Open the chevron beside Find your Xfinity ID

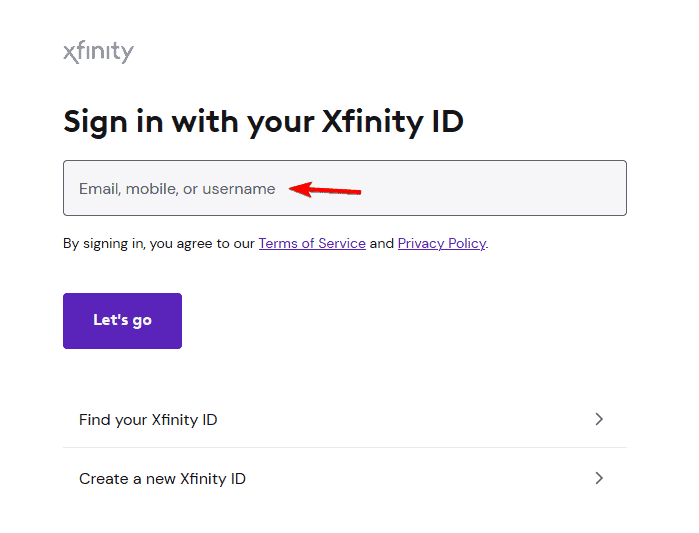[599, 419]
